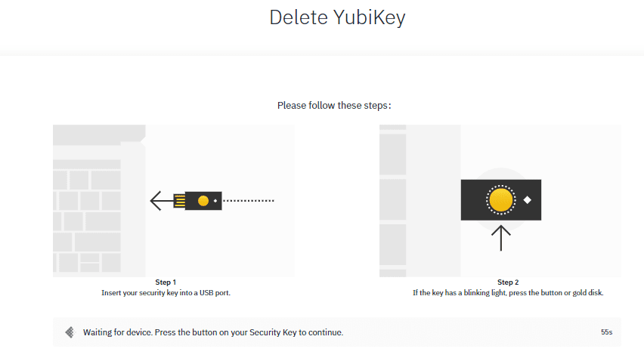
Task: Click the Step 2 key illustration panel
Action: [500, 201]
